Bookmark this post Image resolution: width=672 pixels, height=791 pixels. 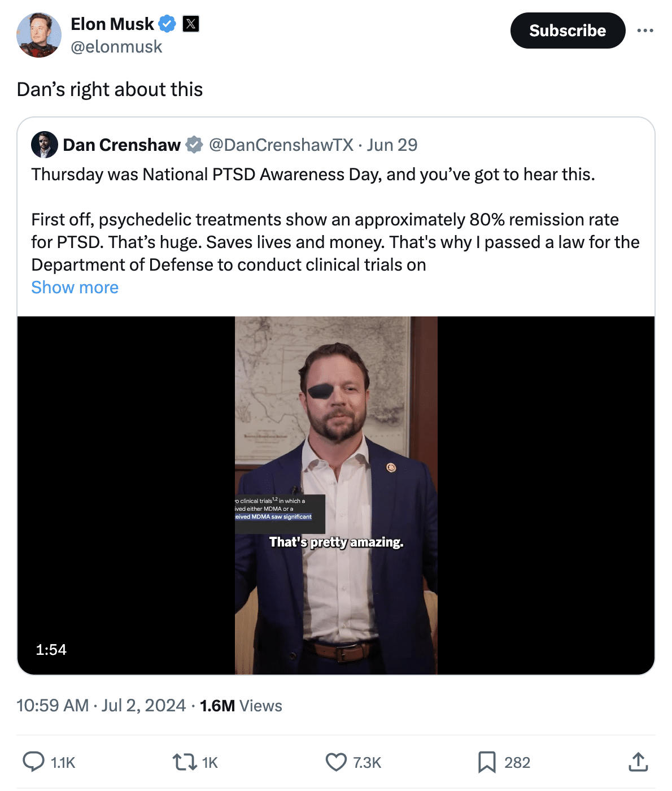[487, 762]
